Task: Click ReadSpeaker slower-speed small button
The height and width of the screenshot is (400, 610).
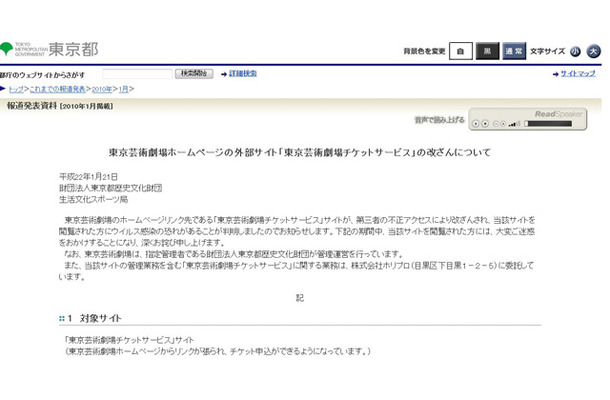Action: [496, 124]
